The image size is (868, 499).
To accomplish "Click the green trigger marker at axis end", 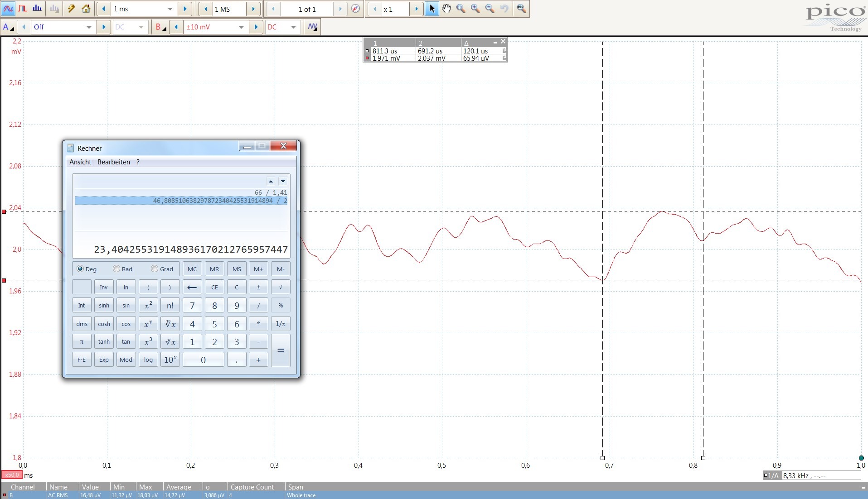I will 861,458.
